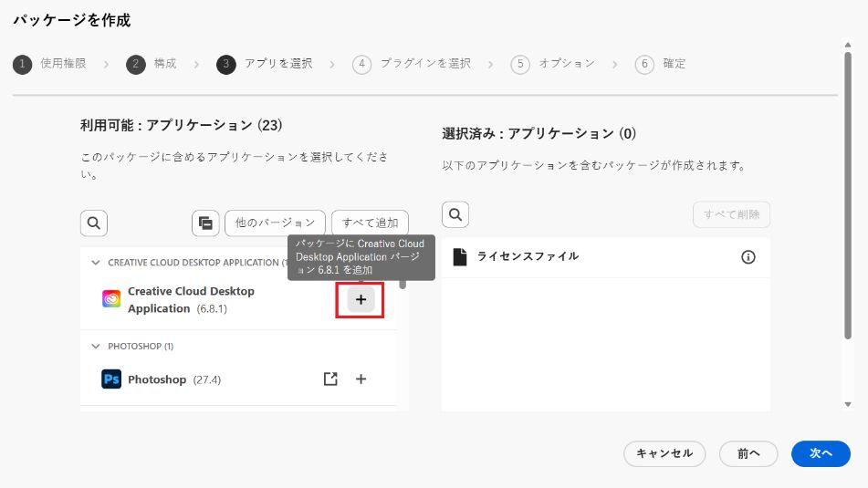Screen dimensions: 868x488
Task: Open 他のバージョン options
Action: [x=275, y=223]
